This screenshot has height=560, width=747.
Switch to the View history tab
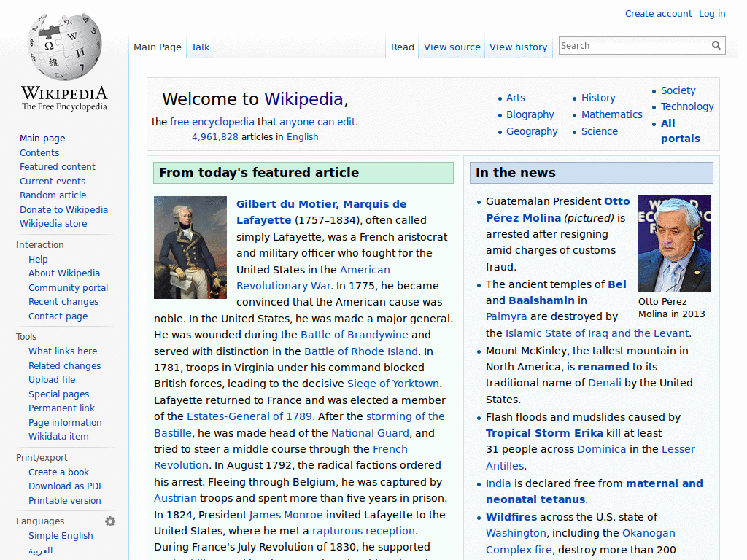click(x=518, y=47)
